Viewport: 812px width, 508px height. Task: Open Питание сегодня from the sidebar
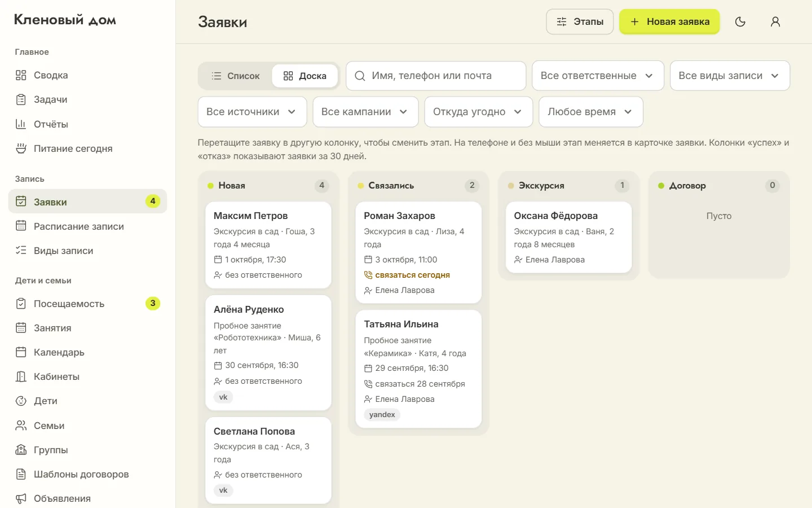(87, 148)
